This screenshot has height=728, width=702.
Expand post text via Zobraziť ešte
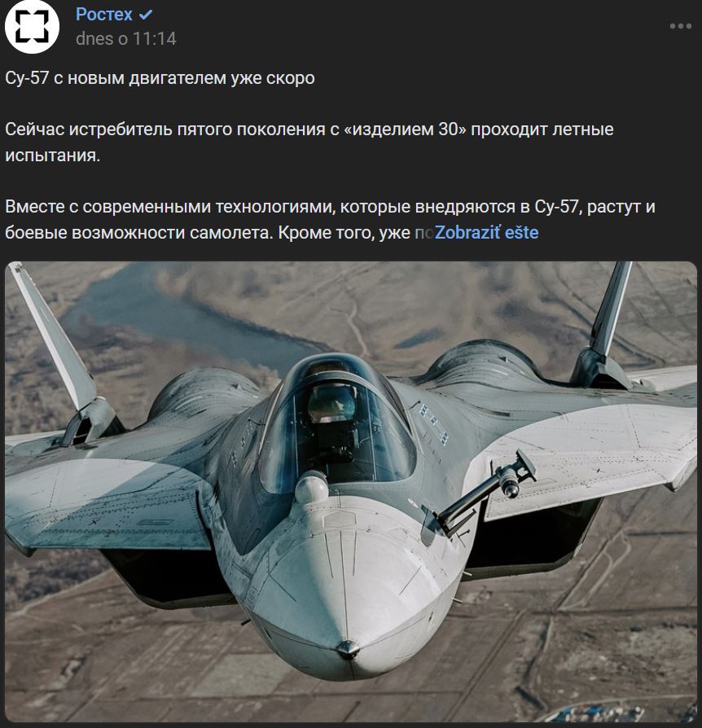click(486, 233)
